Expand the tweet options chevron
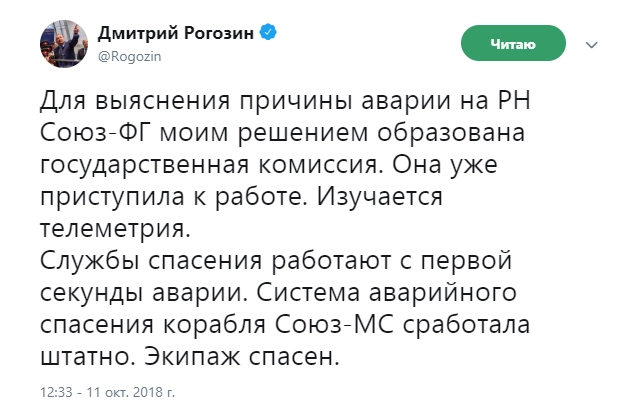Image resolution: width=637 pixels, height=412 pixels. pyautogui.click(x=592, y=44)
